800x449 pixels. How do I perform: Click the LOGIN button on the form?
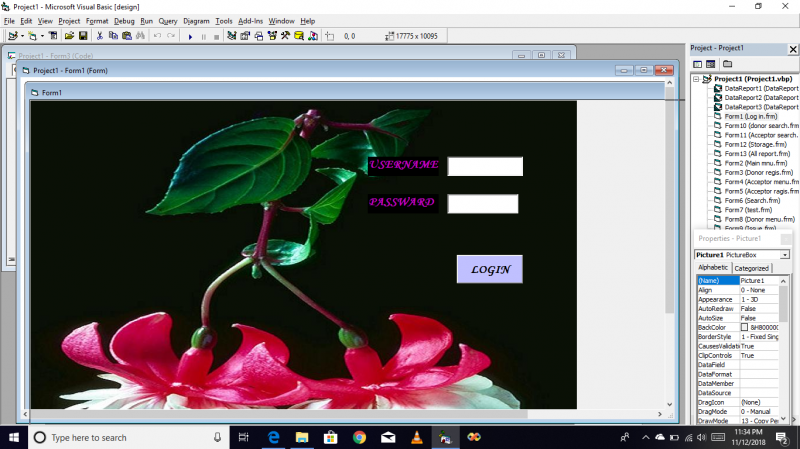(x=490, y=269)
